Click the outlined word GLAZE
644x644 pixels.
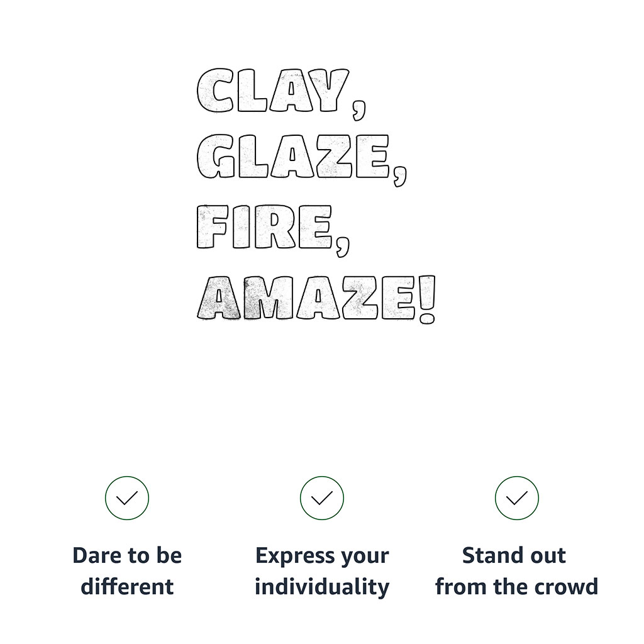[293, 157]
